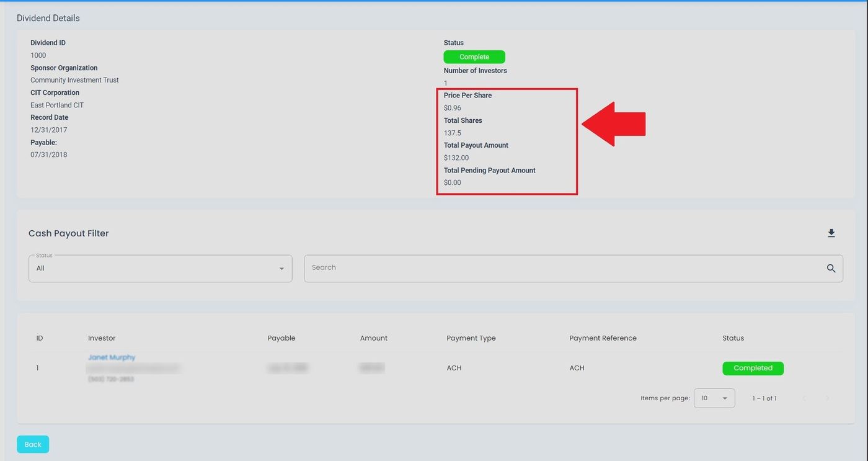Screen dimensions: 868x461
Task: Click the green Completed badge in payout row
Action: [x=753, y=368]
